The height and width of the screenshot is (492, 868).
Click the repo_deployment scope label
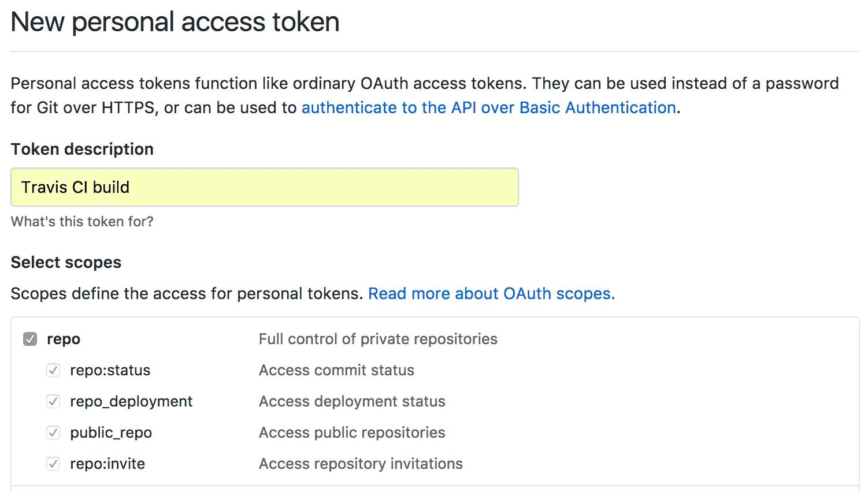coord(131,401)
